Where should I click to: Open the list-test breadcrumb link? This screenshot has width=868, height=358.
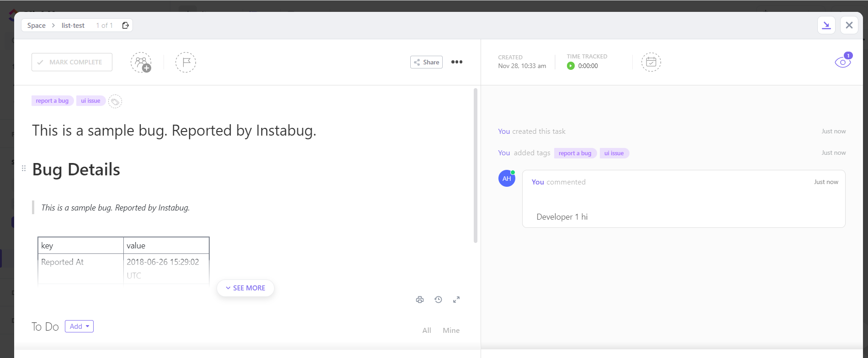73,26
